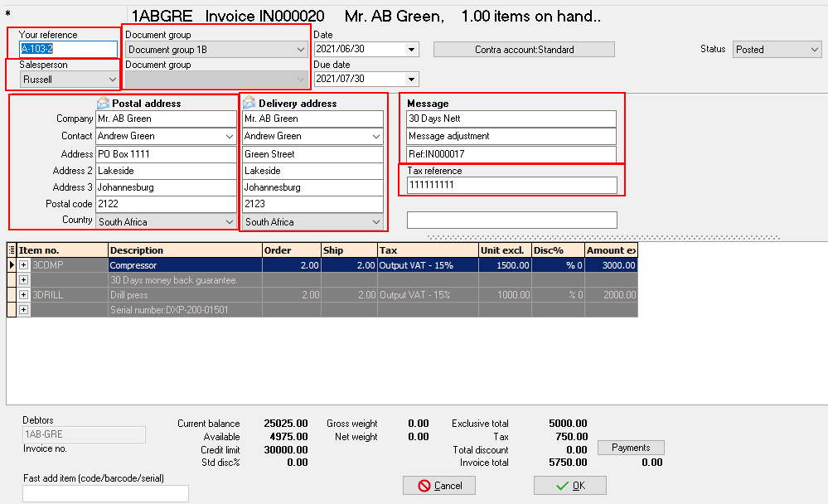This screenshot has height=504, width=828.
Task: Click the Description column header
Action: [x=184, y=250]
